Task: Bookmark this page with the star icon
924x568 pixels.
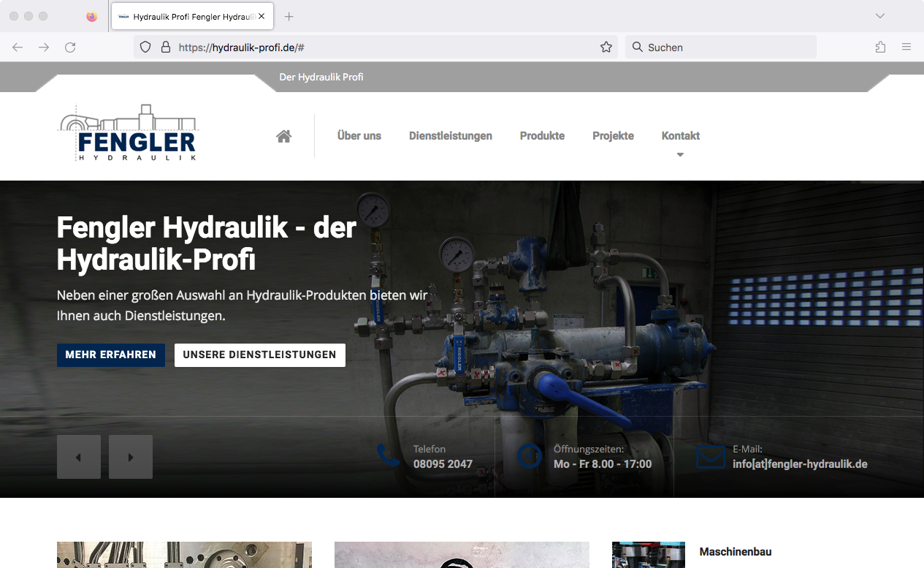Action: tap(606, 47)
